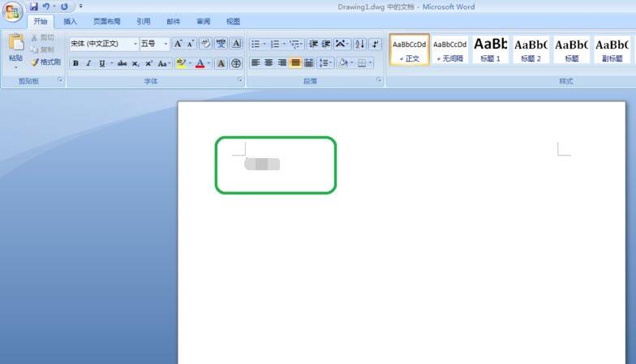
Task: Open the 剪贴板 clipboard pane launcher
Action: pos(60,80)
